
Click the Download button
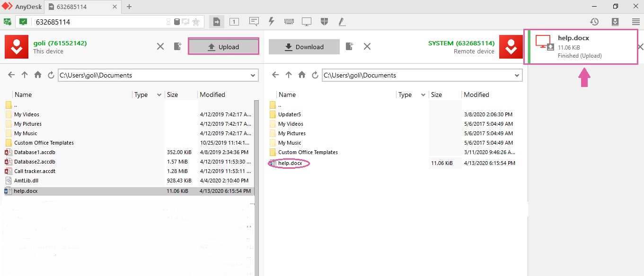click(304, 47)
